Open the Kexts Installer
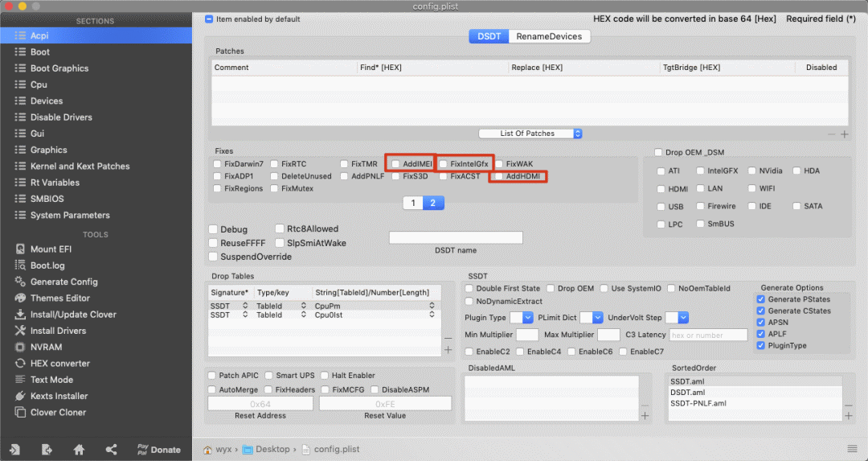The width and height of the screenshot is (868, 461). coord(59,396)
